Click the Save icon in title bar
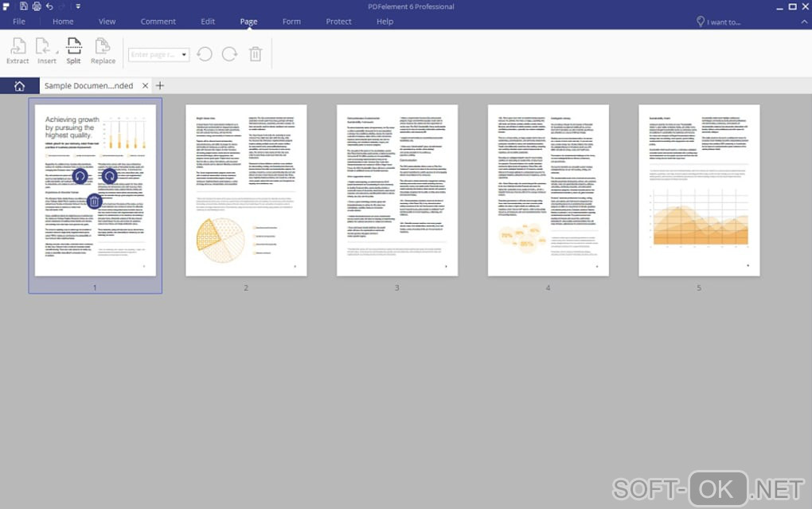Screen dimensions: 812x509 tap(24, 6)
